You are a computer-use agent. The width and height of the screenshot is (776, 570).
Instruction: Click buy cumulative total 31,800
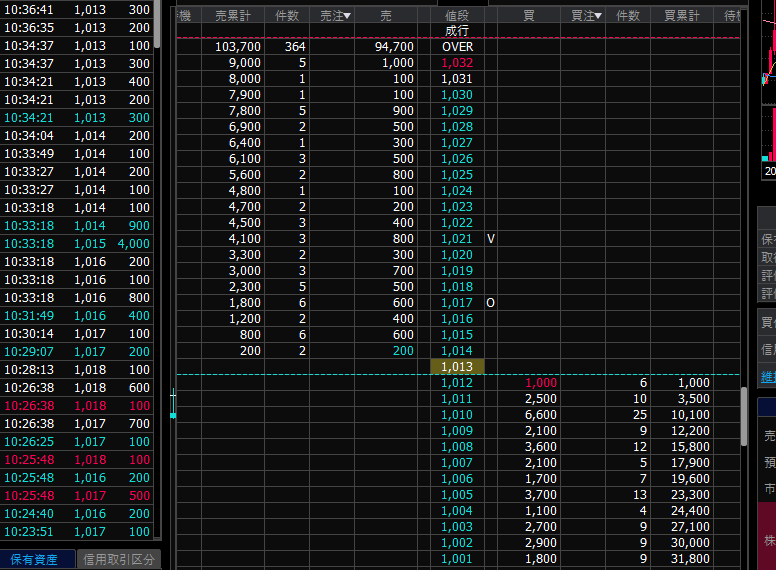pos(690,559)
